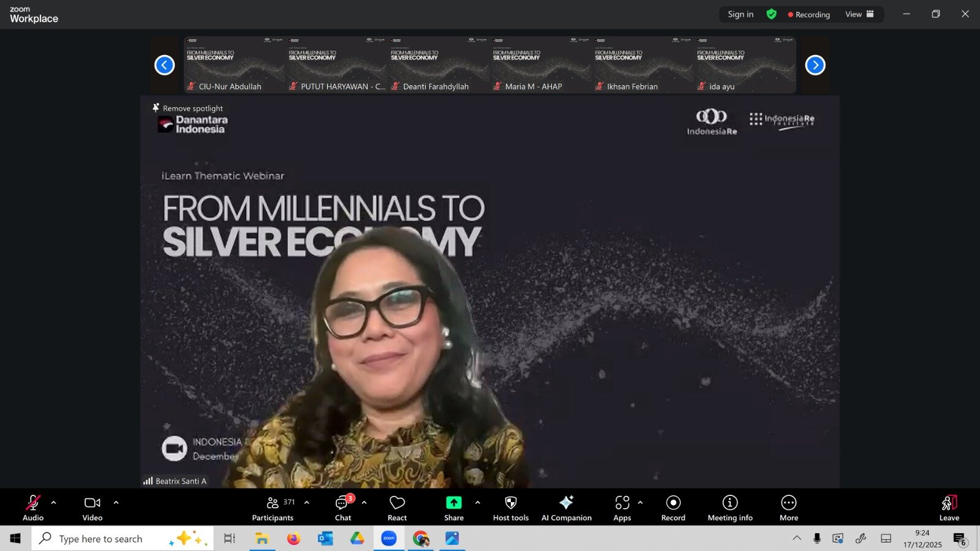This screenshot has height=551, width=980.
Task: Expand video options arrow next to Video
Action: [x=116, y=503]
